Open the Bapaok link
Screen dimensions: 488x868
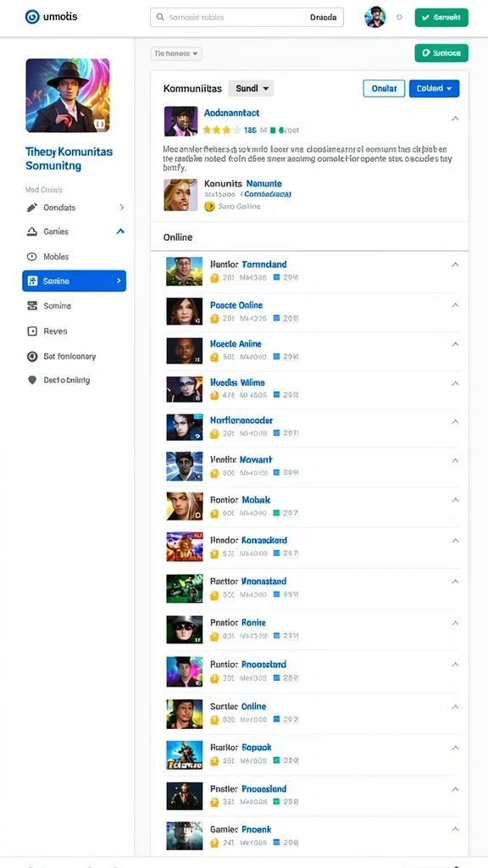257,748
